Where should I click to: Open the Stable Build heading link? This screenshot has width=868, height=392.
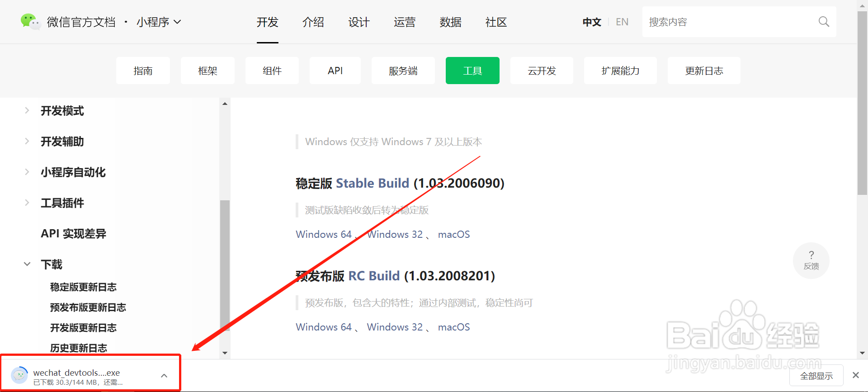click(x=373, y=183)
